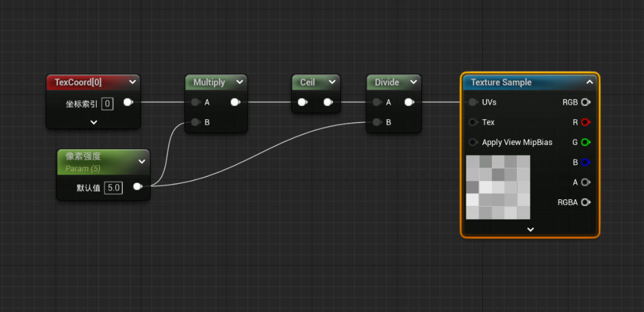
Task: Click the Texture Sample preview thumbnail
Action: [x=498, y=187]
